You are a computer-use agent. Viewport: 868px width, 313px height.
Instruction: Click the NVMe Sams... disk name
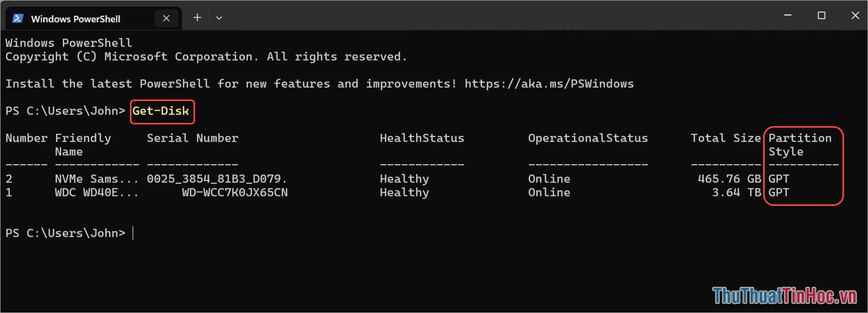coord(97,179)
